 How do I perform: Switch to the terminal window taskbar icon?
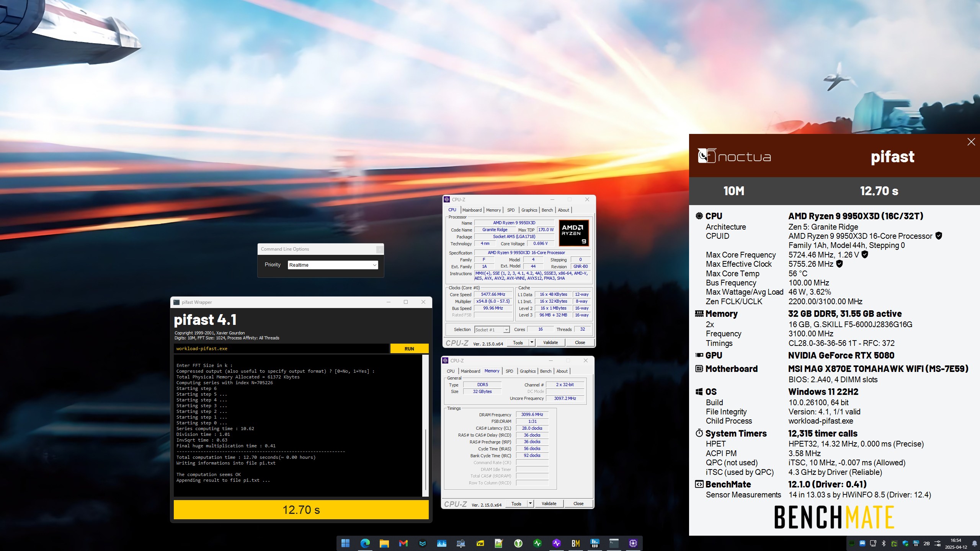point(614,543)
